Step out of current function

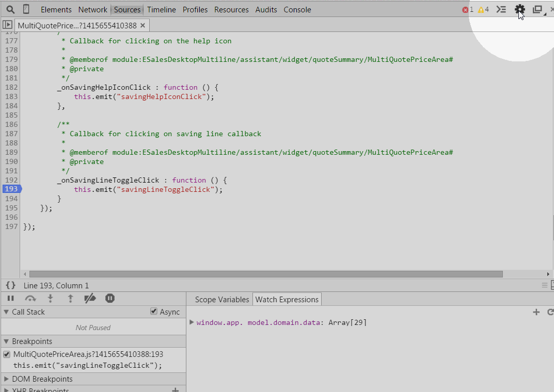pyautogui.click(x=70, y=299)
